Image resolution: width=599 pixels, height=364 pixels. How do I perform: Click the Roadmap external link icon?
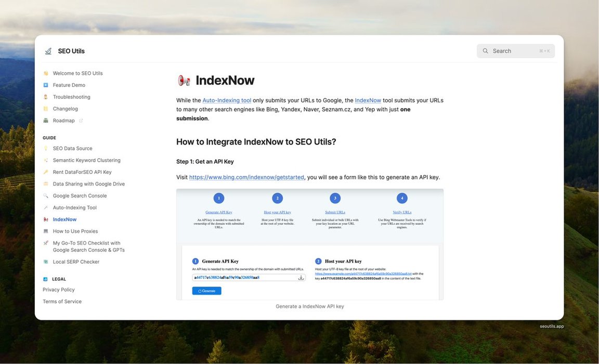coord(81,121)
